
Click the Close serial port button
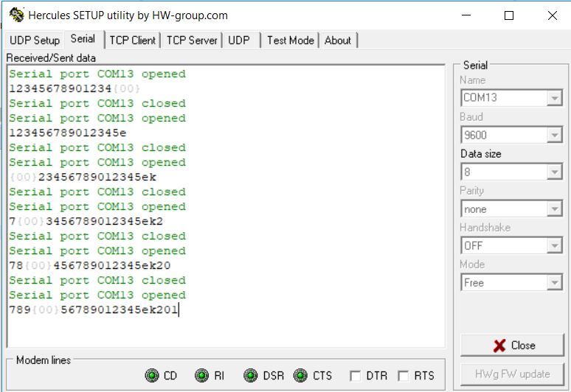click(x=512, y=345)
